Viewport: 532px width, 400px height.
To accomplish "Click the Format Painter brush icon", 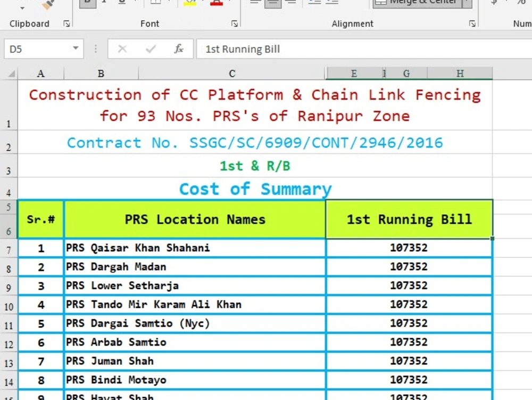I will point(48,4).
